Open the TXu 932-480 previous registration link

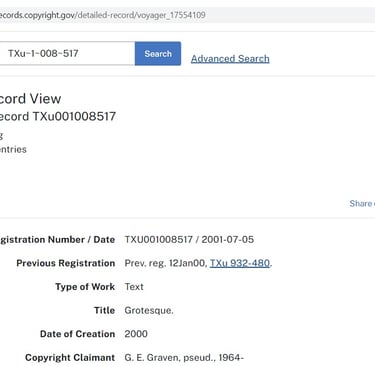coord(240,263)
